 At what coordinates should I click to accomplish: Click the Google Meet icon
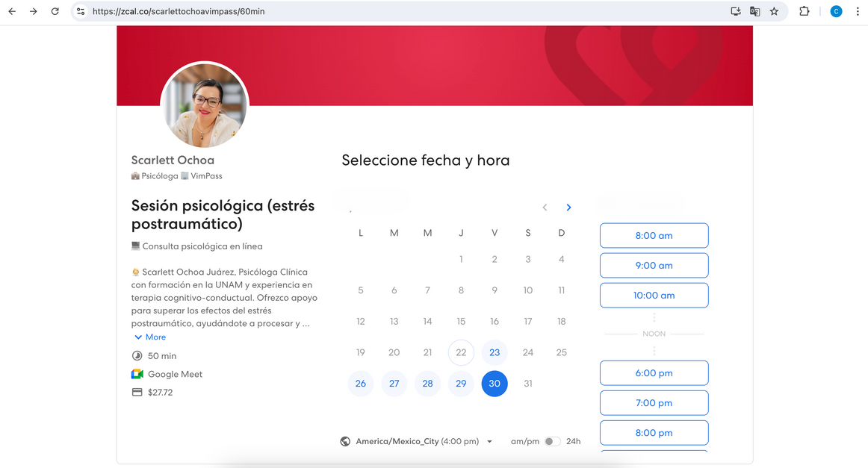pos(137,374)
